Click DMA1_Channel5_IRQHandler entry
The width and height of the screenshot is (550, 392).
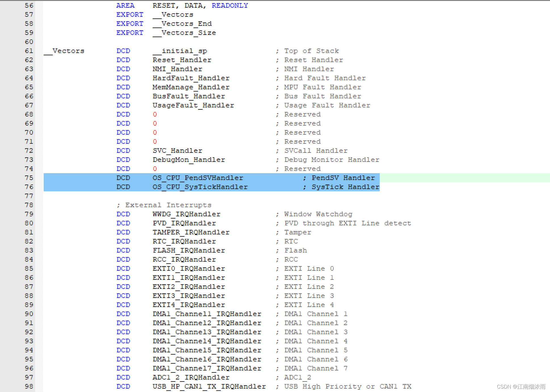(207, 350)
